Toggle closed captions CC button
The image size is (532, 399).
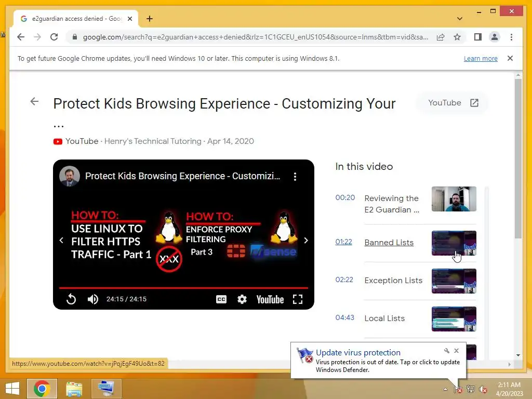pyautogui.click(x=221, y=299)
